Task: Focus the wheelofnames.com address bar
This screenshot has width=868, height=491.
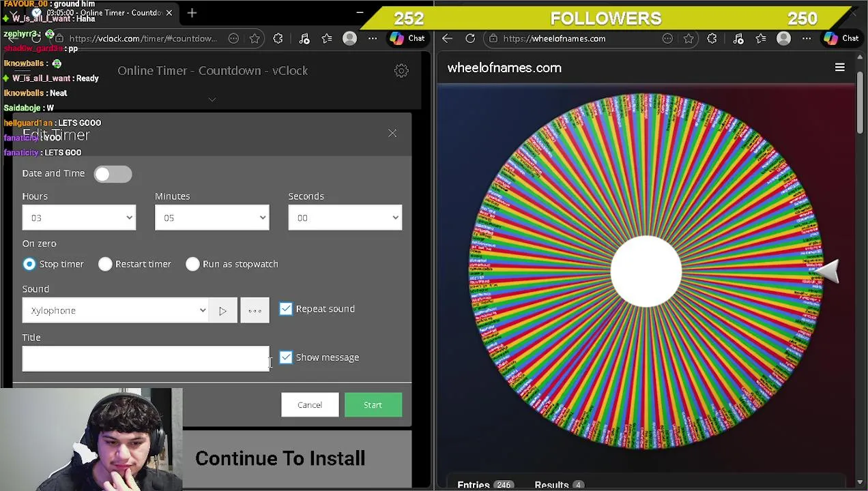Action: pos(554,38)
